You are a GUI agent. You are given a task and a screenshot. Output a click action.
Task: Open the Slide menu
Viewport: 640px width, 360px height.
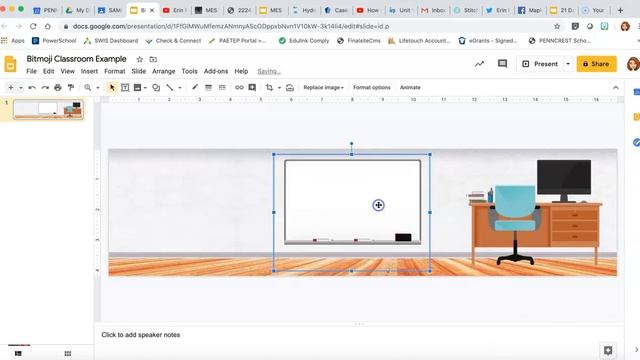click(x=139, y=71)
